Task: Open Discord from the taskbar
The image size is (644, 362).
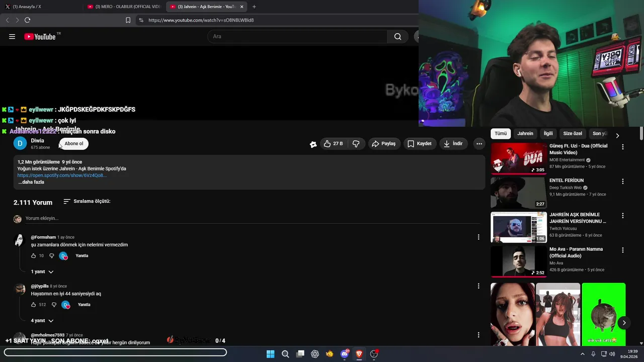Action: click(x=345, y=354)
